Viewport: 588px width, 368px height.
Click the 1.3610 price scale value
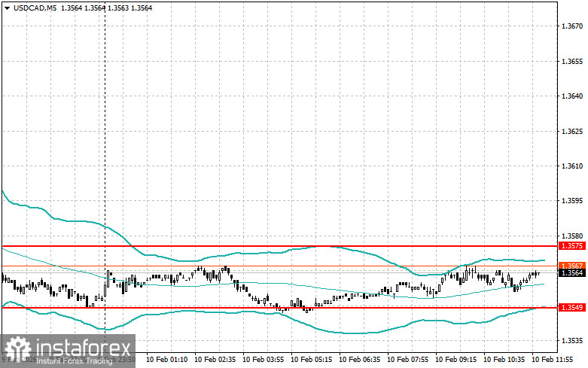[572, 166]
